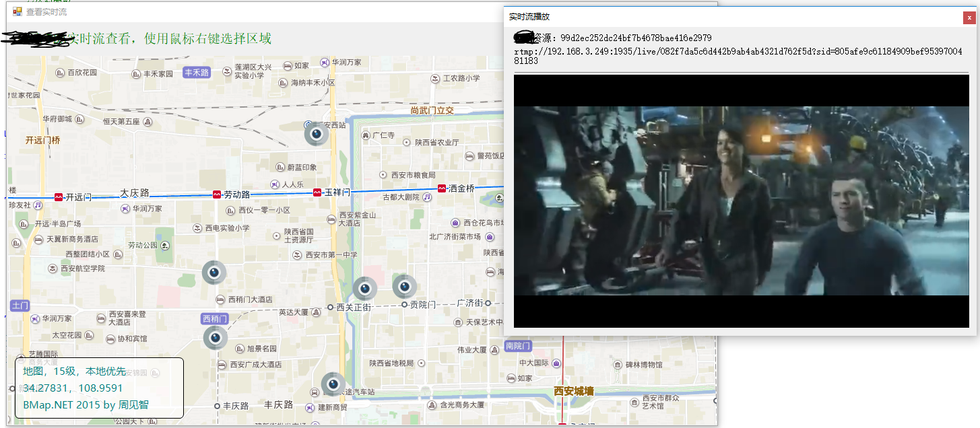Click the 西安市群众艺术馆 map label
The image size is (980, 428).
click(x=661, y=402)
